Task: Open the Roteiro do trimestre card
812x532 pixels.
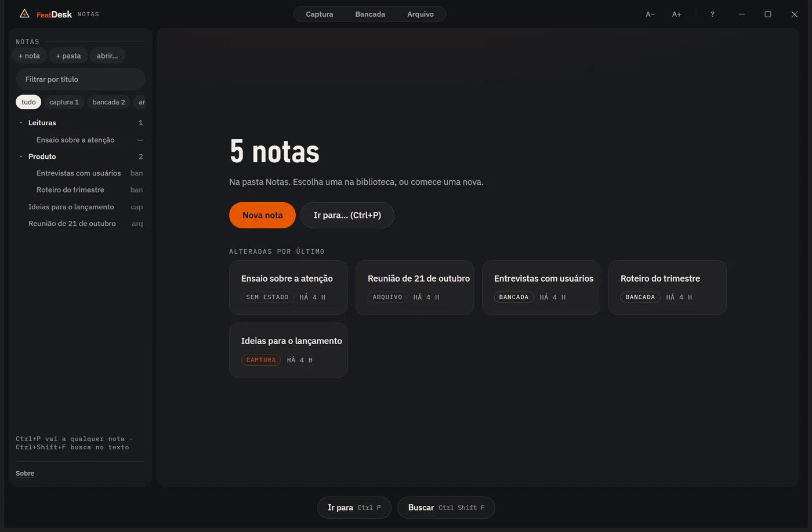Action: click(668, 287)
